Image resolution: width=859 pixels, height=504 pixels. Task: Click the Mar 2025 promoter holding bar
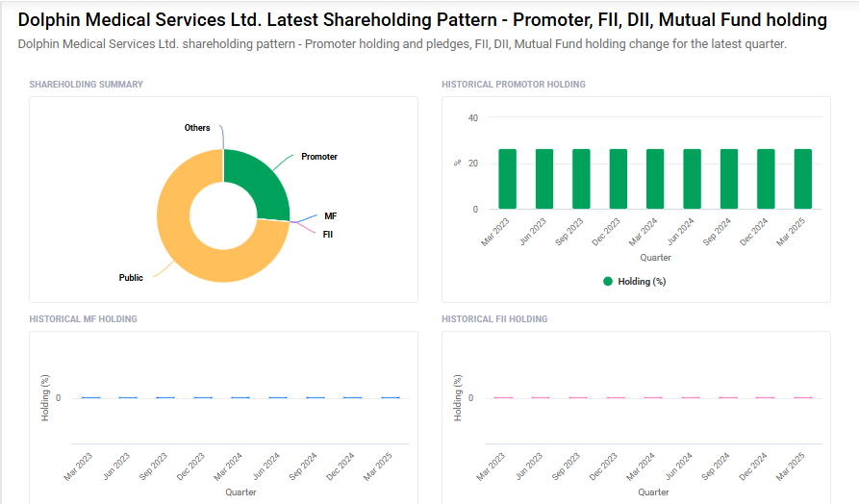tap(802, 179)
